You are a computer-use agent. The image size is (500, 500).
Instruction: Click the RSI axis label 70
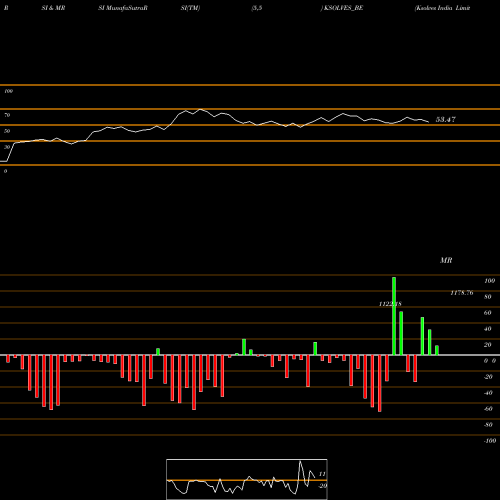click(7, 115)
